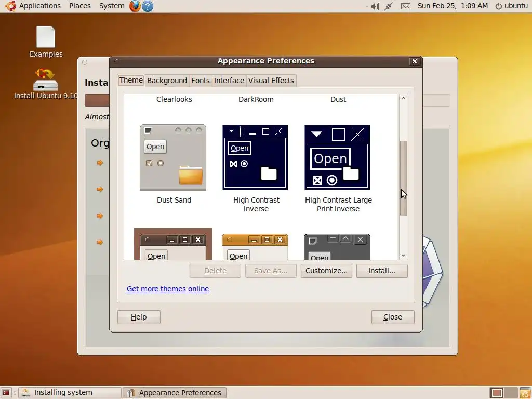Viewport: 532px width, 399px height.
Task: Select the DarkRoom theme label
Action: 256,99
